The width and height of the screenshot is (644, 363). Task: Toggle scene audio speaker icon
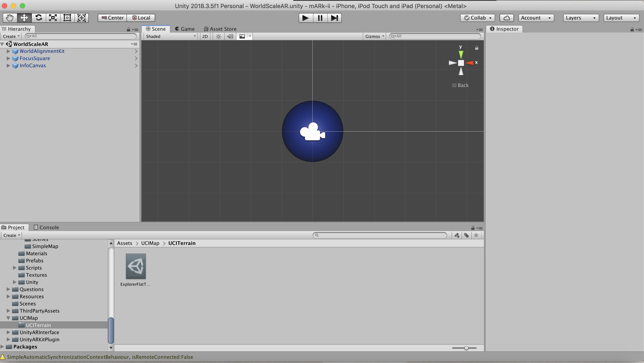(x=230, y=37)
